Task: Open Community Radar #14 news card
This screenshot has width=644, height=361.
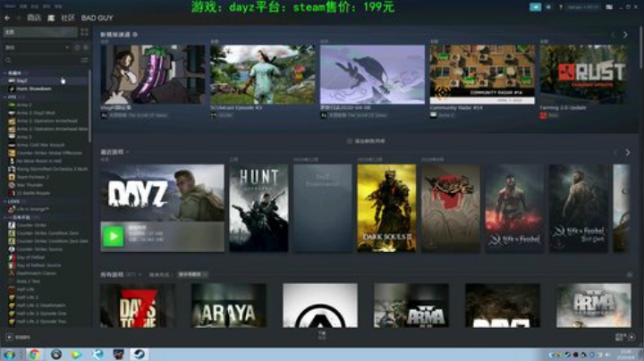Action: 482,74
